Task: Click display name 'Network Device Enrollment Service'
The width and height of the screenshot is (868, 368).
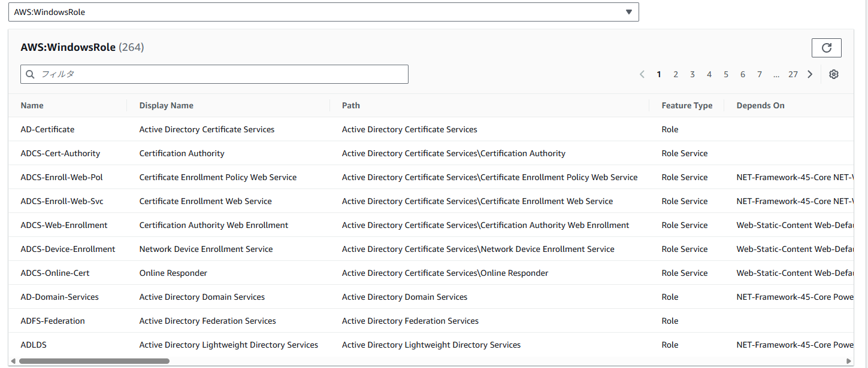Action: (206, 249)
